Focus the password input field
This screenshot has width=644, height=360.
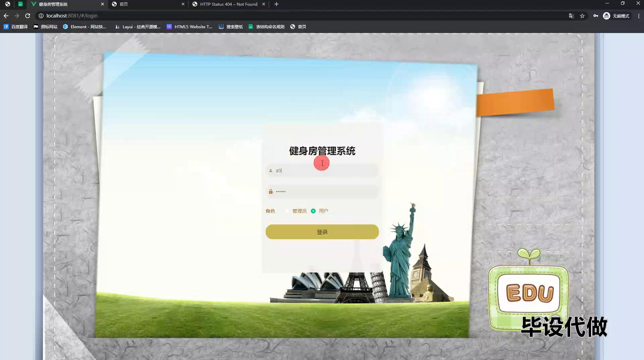[325, 191]
